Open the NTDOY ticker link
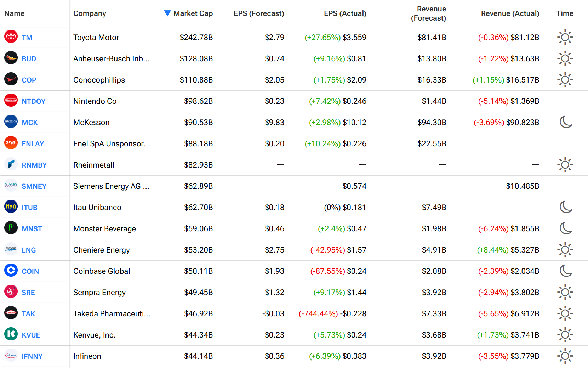This screenshot has width=588, height=368. click(x=34, y=101)
